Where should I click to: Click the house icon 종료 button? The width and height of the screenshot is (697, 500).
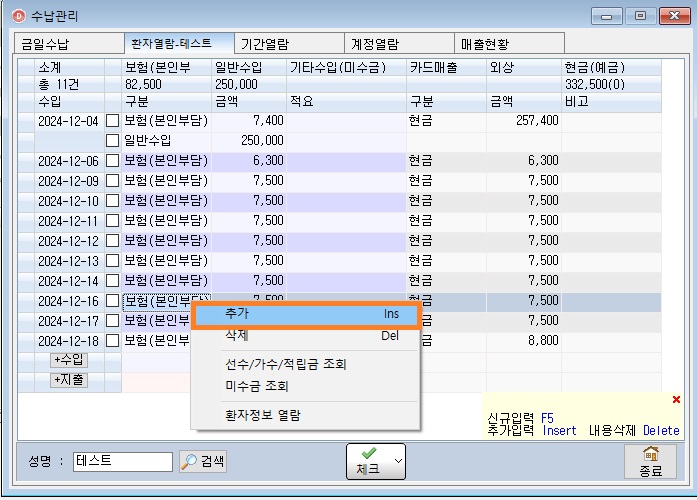tap(651, 462)
